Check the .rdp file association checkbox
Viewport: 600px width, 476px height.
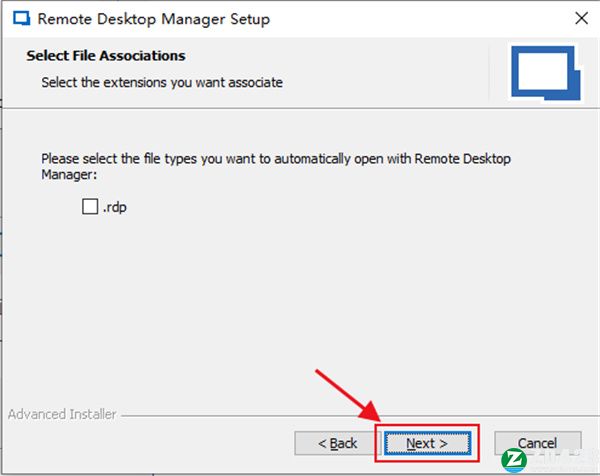90,207
